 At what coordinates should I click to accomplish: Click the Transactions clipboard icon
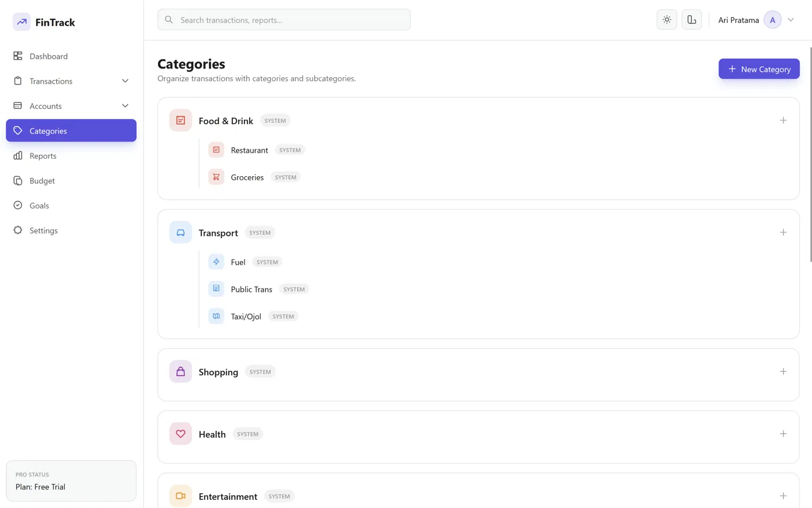tap(18, 81)
